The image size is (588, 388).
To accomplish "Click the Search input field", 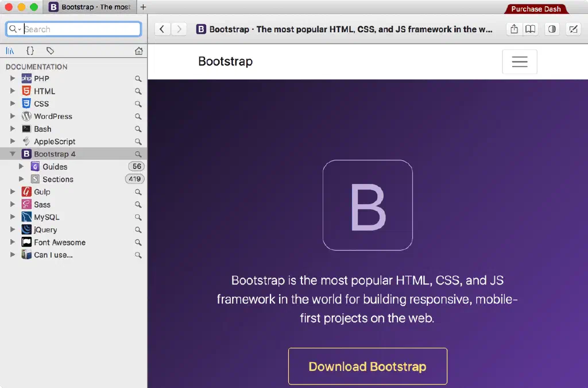I will [x=80, y=29].
